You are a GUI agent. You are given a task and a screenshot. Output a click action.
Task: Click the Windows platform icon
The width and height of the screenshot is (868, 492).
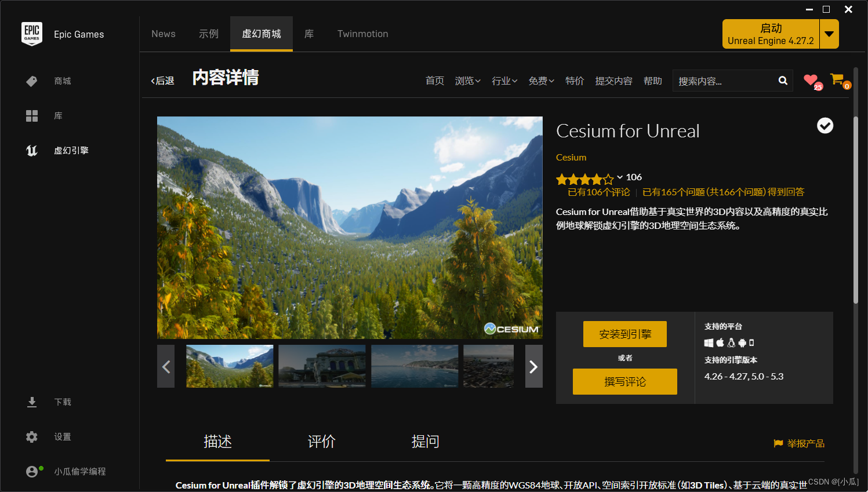coord(709,343)
